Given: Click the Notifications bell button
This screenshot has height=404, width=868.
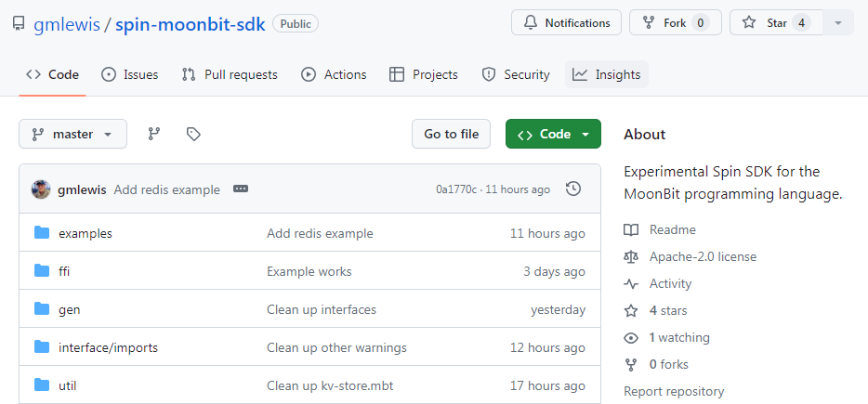Looking at the screenshot, I should pos(566,22).
